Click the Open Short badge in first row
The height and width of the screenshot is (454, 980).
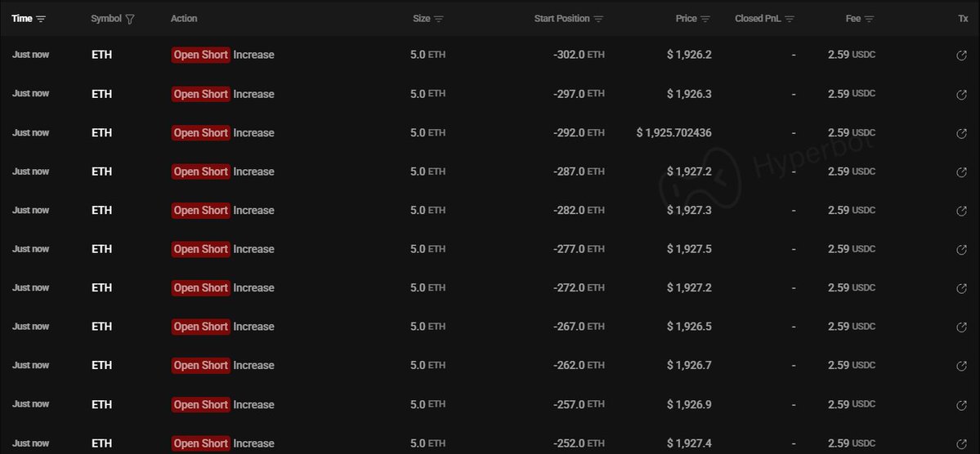[x=200, y=55]
